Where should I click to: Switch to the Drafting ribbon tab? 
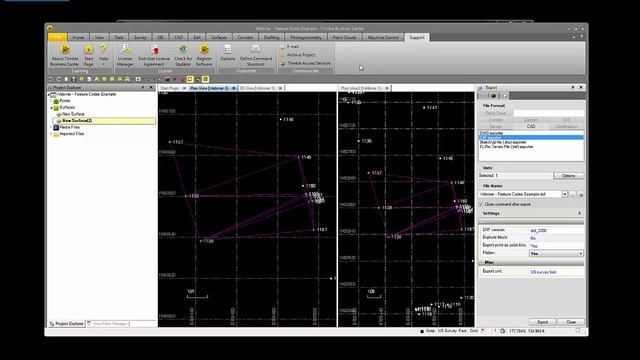271,37
